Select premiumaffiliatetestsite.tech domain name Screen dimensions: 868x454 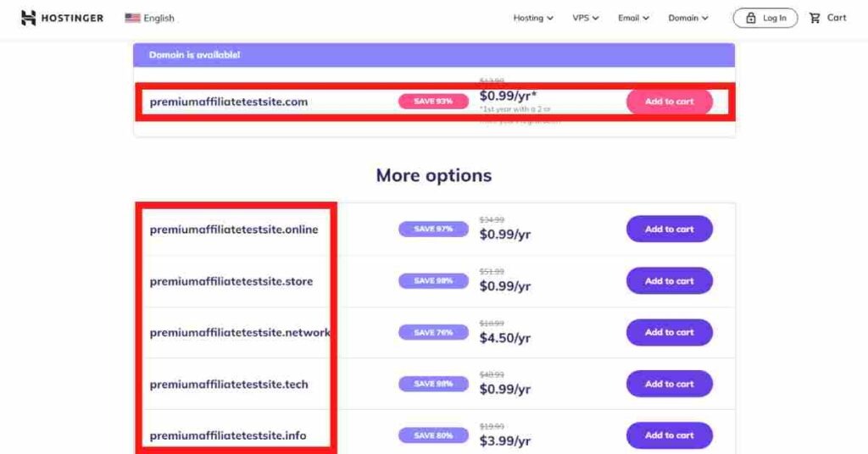coord(229,385)
